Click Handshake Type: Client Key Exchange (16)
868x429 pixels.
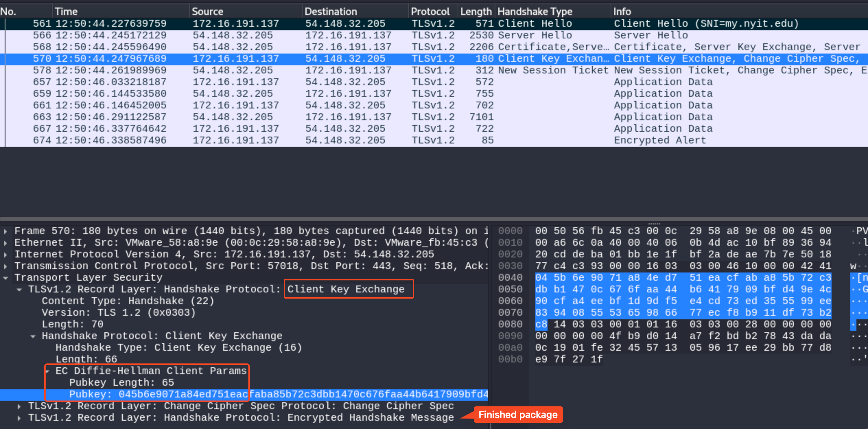[x=178, y=348]
